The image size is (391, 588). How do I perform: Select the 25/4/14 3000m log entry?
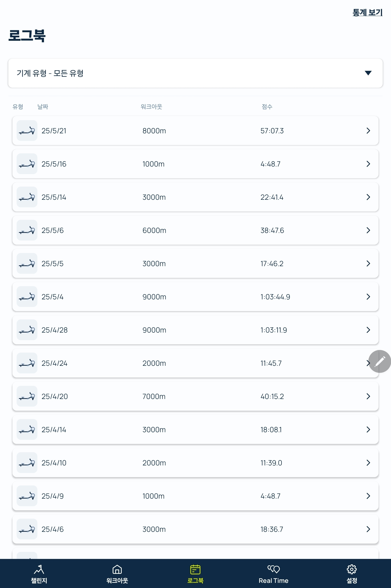tap(195, 430)
